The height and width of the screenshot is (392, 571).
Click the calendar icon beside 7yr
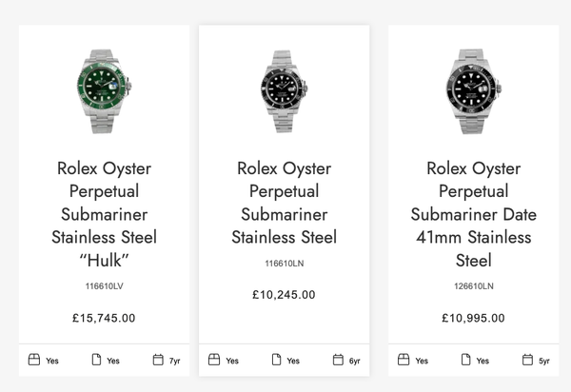pyautogui.click(x=158, y=360)
